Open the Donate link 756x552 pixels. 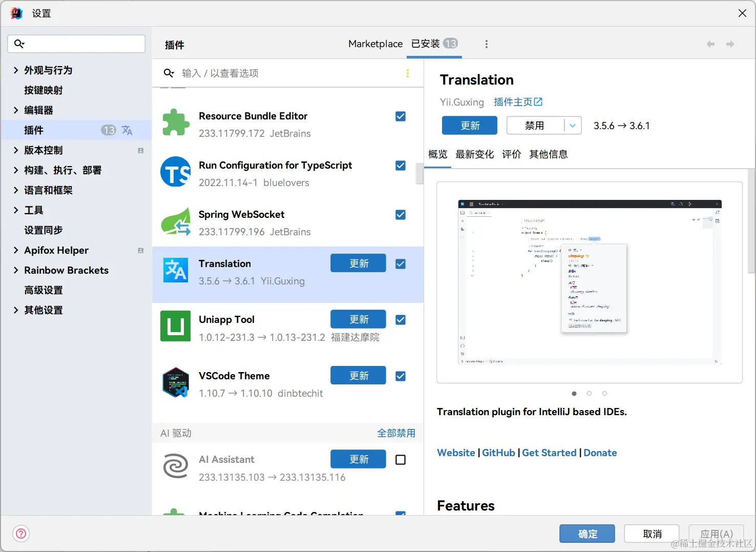(600, 453)
